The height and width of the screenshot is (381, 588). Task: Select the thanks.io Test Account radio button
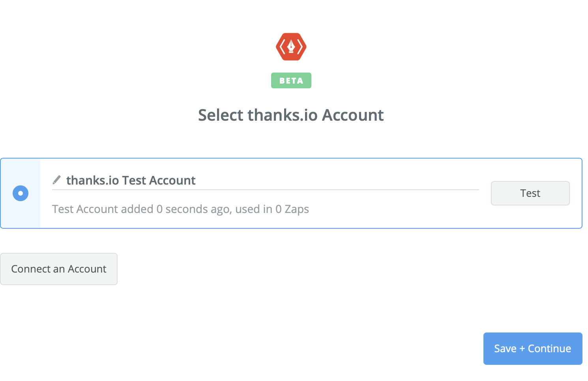click(21, 193)
